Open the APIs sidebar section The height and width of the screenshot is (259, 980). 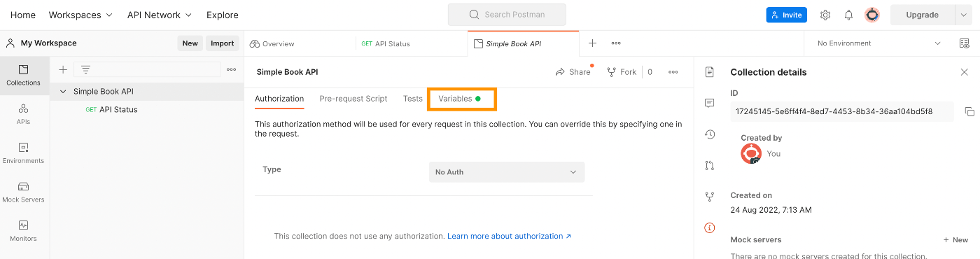click(24, 114)
